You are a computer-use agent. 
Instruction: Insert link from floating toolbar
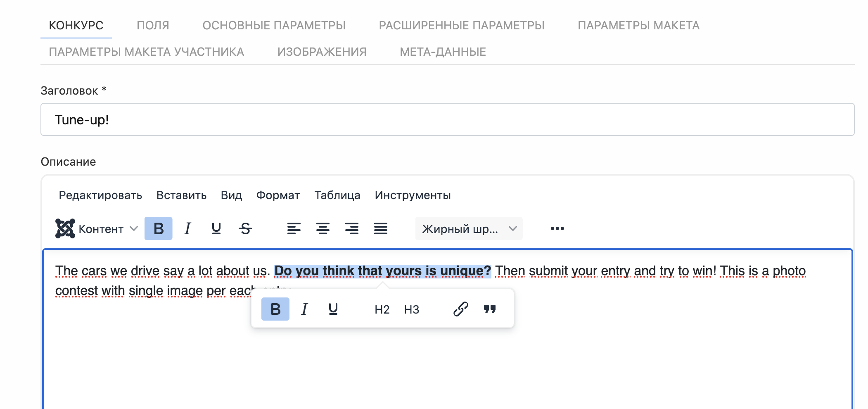click(460, 309)
